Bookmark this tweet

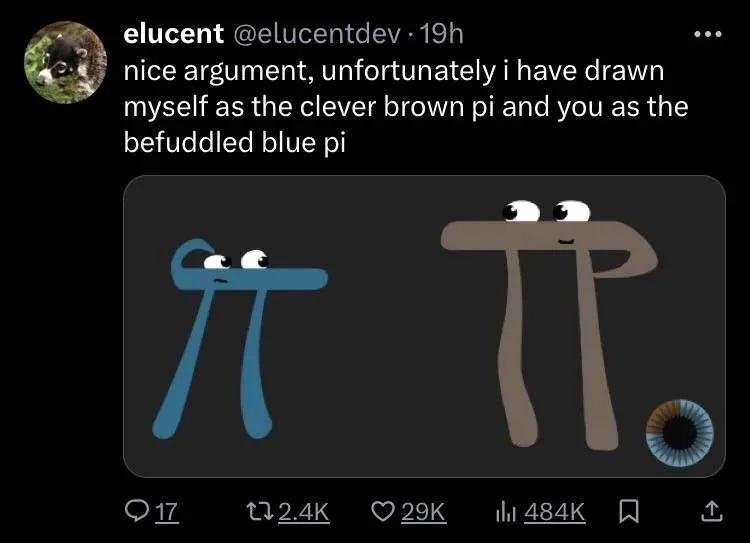click(629, 511)
